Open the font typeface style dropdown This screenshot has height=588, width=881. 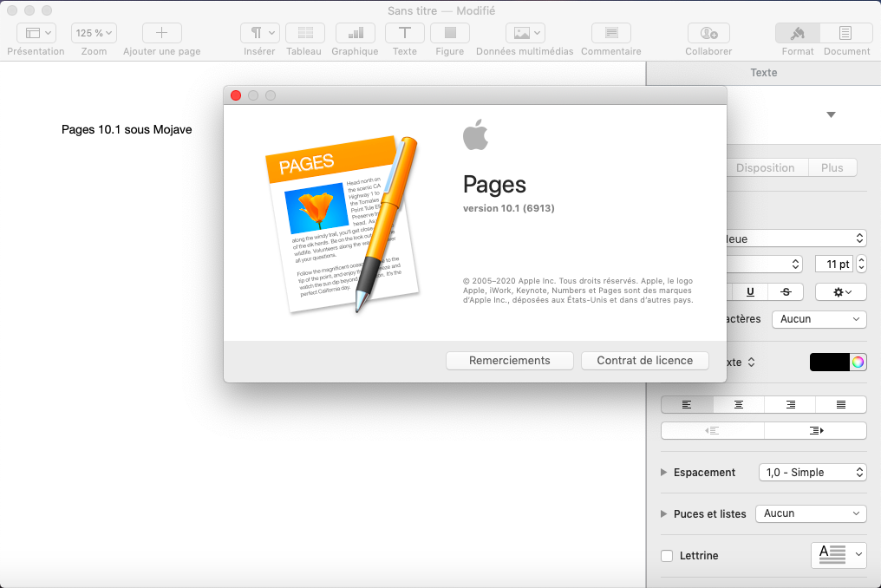[765, 264]
